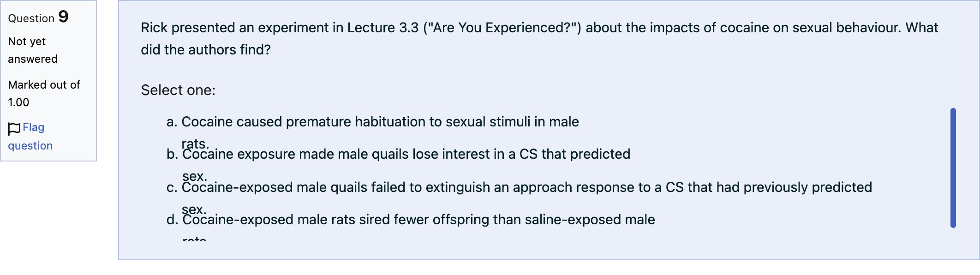Click the 'a.' option letter label
The height and width of the screenshot is (275, 980).
[172, 122]
